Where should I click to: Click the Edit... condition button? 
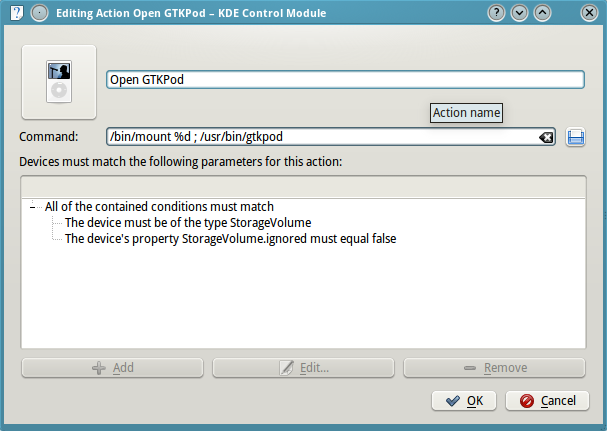304,367
